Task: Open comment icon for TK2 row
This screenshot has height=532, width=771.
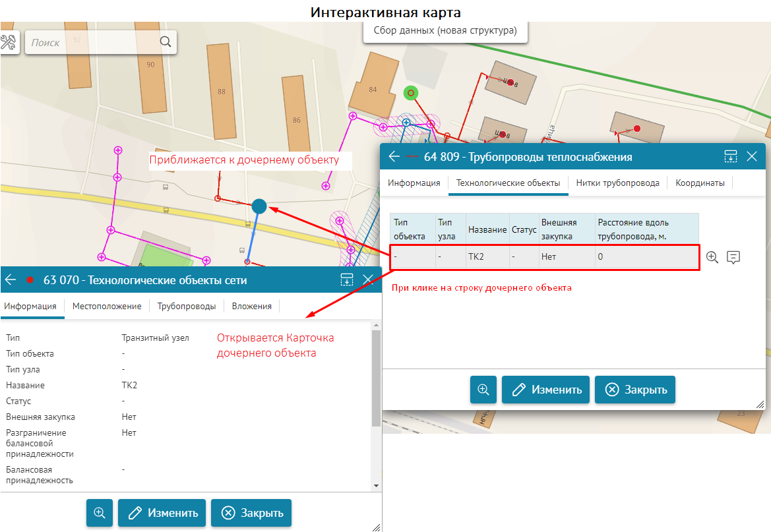Action: click(x=733, y=257)
